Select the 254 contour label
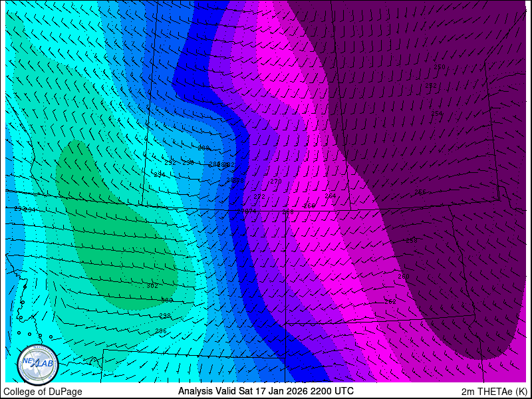Screen dimensions: 532x399 coord(437,113)
